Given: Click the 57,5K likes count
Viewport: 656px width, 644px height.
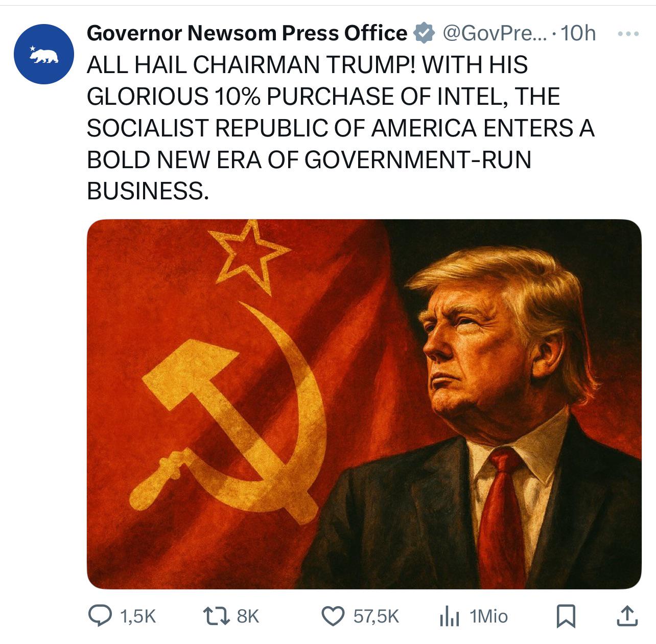Looking at the screenshot, I should [376, 616].
